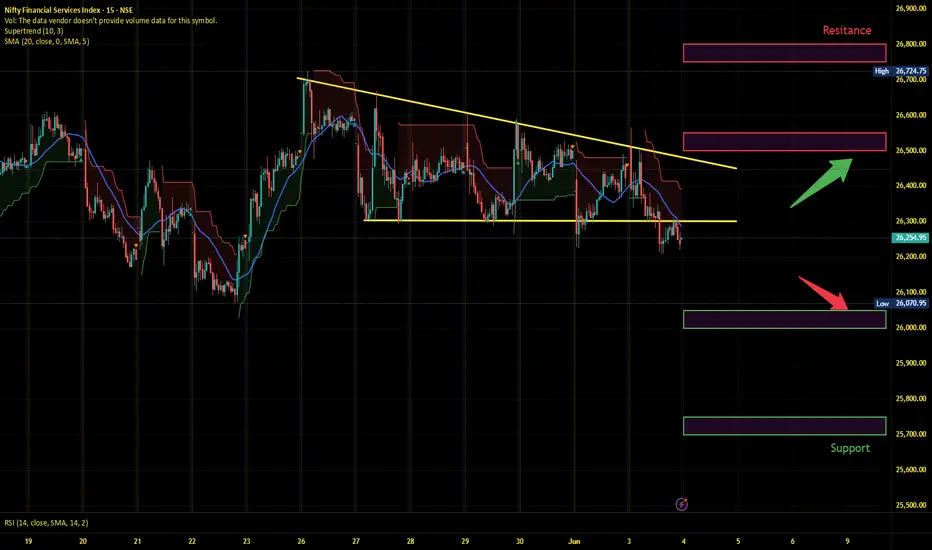
Task: Click date 29 on the time axis
Action: [x=465, y=541]
